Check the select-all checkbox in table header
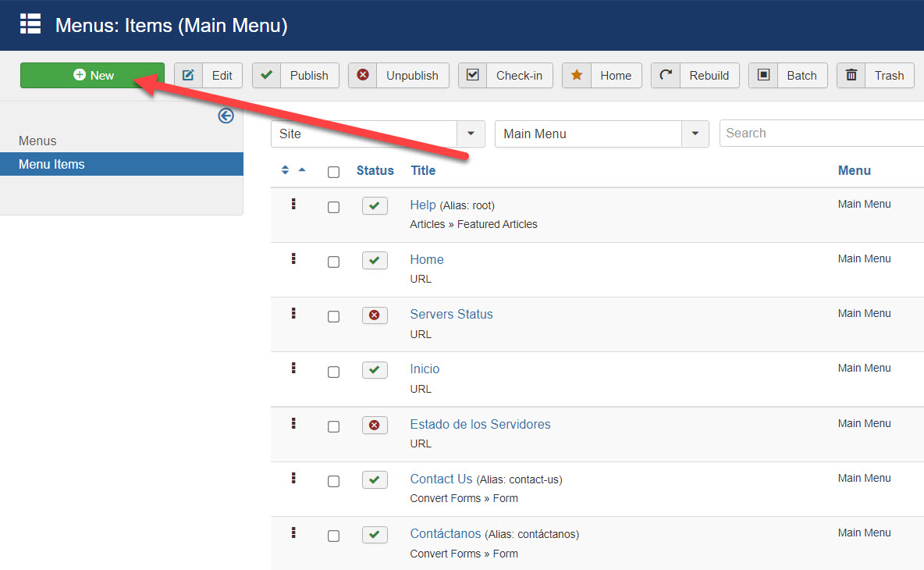The image size is (924, 570). tap(333, 172)
